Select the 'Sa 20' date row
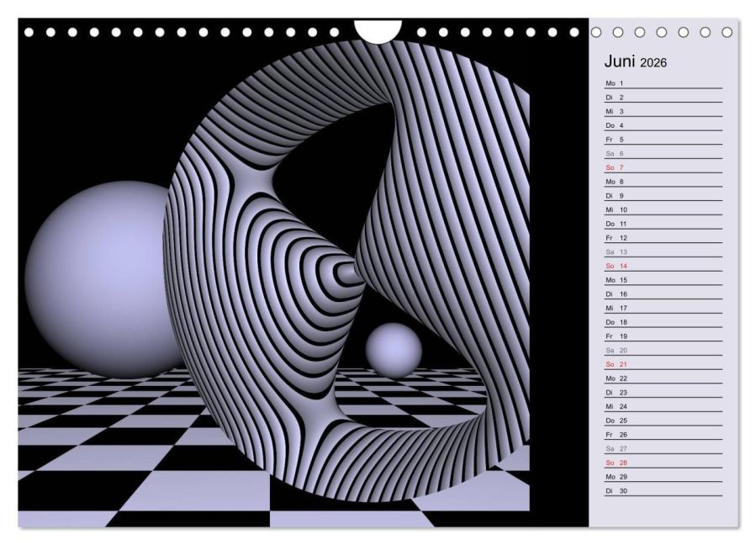This screenshot has width=756, height=545. coord(663,350)
